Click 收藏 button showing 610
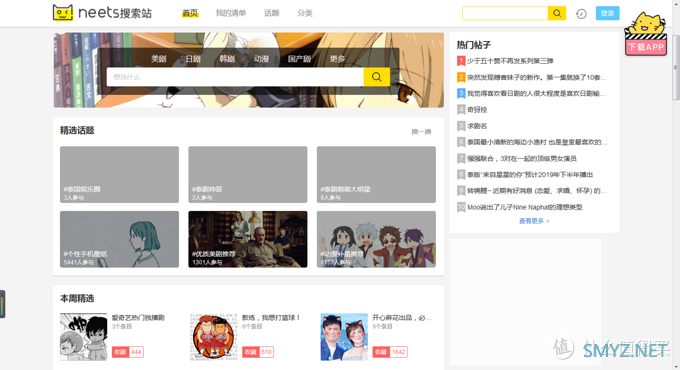The image size is (680, 370). click(x=258, y=352)
